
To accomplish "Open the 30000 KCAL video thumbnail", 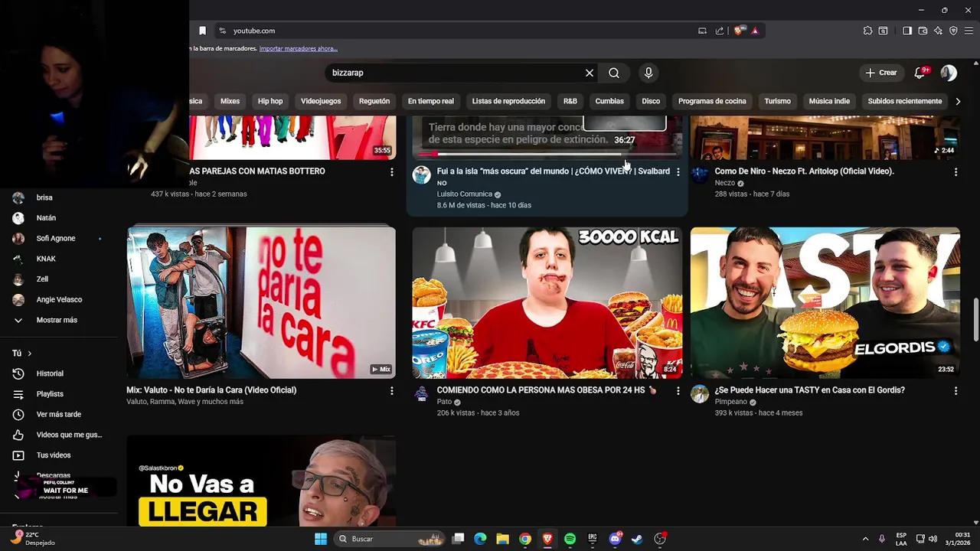I will pos(547,302).
